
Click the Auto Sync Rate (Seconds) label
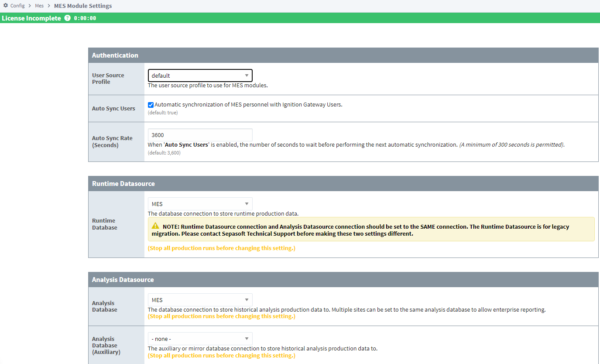(x=112, y=141)
